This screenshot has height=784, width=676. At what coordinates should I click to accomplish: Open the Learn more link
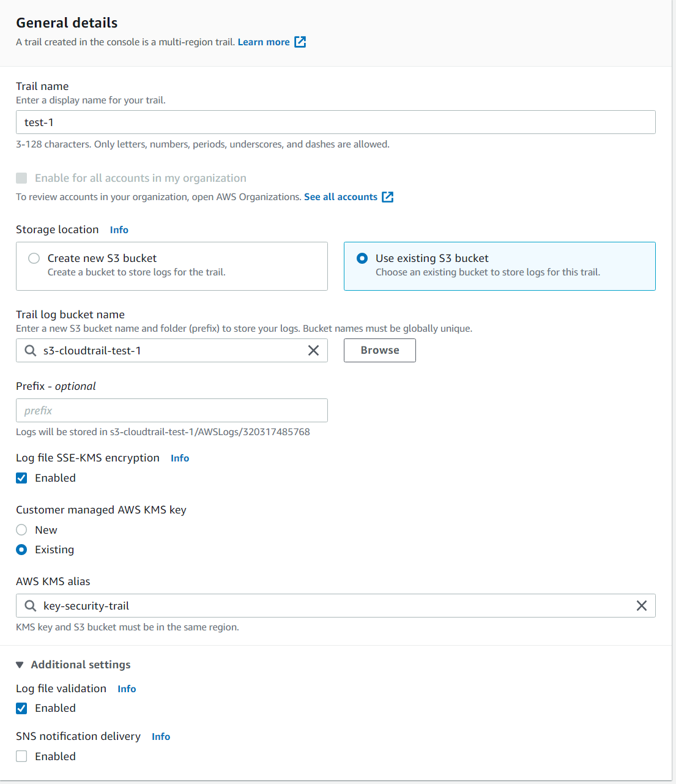[264, 42]
